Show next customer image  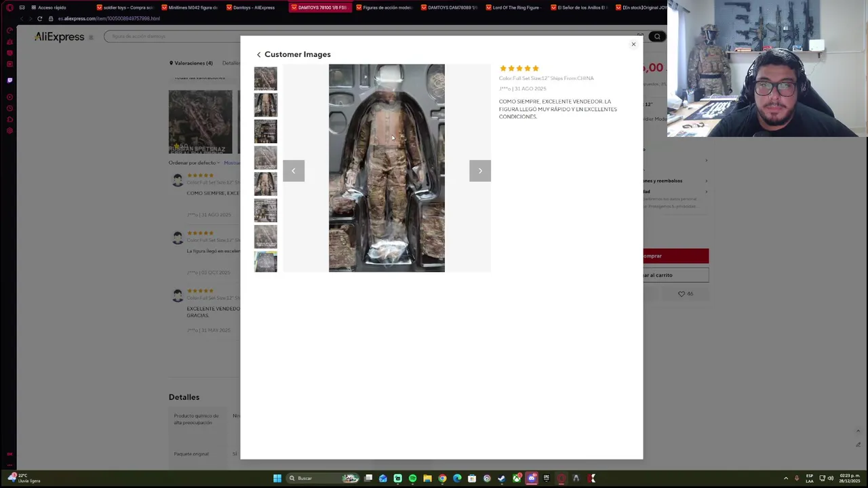pos(479,171)
